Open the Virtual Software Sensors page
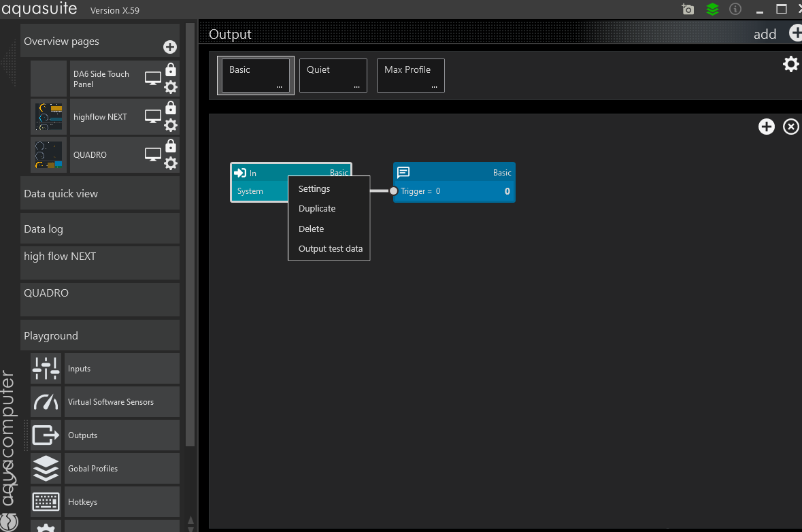The width and height of the screenshot is (802, 532). (x=111, y=402)
